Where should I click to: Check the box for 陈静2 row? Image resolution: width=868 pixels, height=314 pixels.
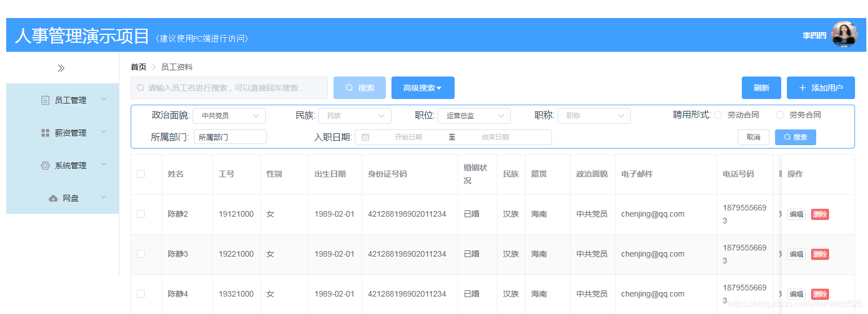tap(141, 214)
